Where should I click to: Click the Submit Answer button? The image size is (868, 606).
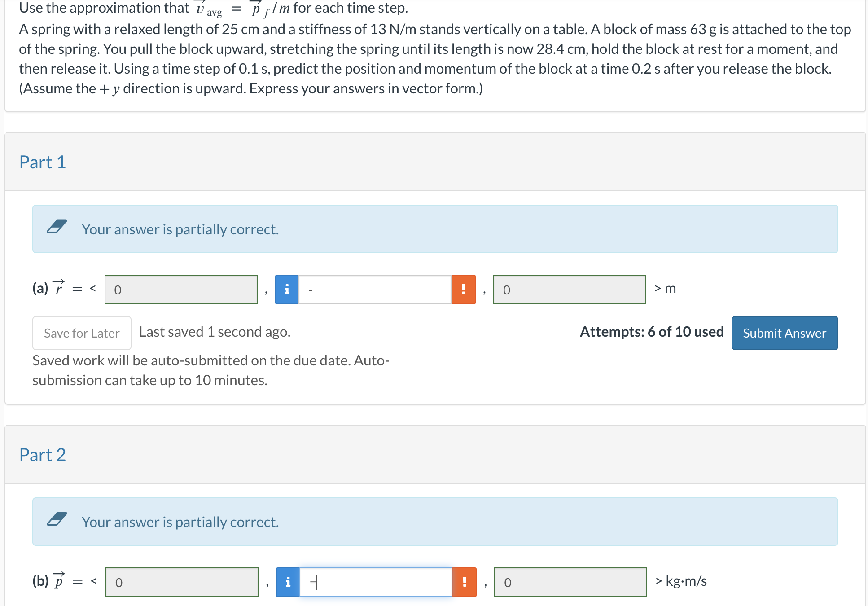tap(785, 333)
